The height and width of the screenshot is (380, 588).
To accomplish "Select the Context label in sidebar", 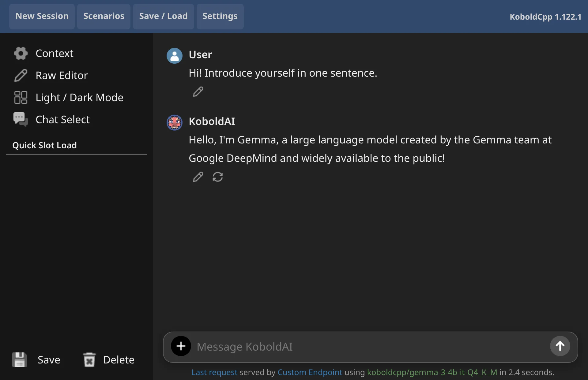I will (55, 53).
